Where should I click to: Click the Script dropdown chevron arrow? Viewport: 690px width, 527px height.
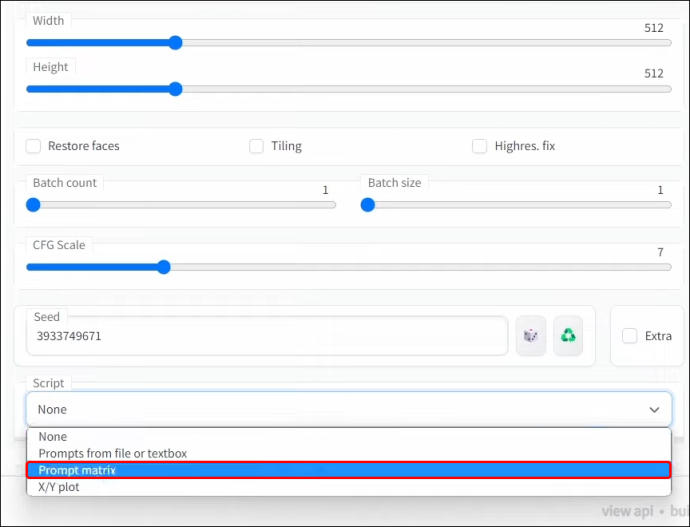pyautogui.click(x=654, y=410)
